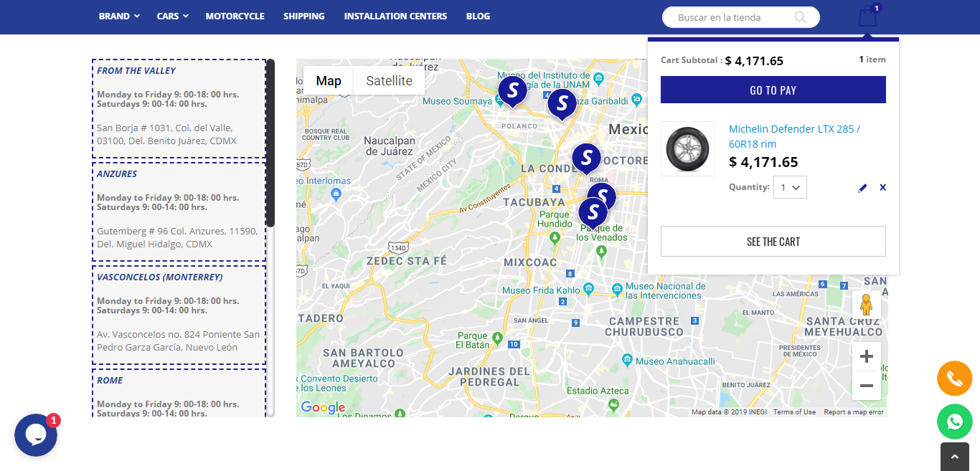Image resolution: width=980 pixels, height=471 pixels.
Task: Click Museo Nacional de las Intervenciones pin
Action: coord(617,290)
